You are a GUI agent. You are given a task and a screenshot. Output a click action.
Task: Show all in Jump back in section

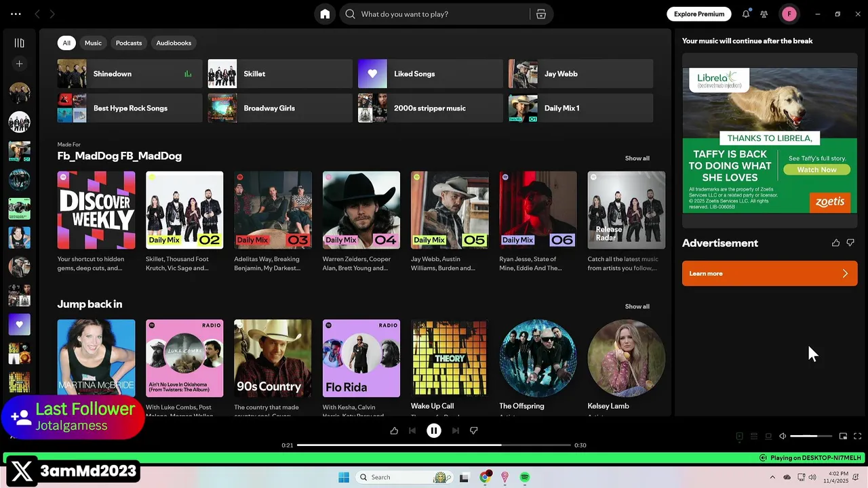[x=637, y=306]
